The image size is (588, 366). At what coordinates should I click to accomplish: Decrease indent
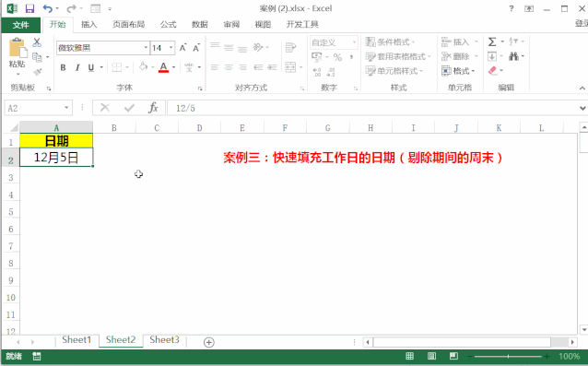(258, 67)
